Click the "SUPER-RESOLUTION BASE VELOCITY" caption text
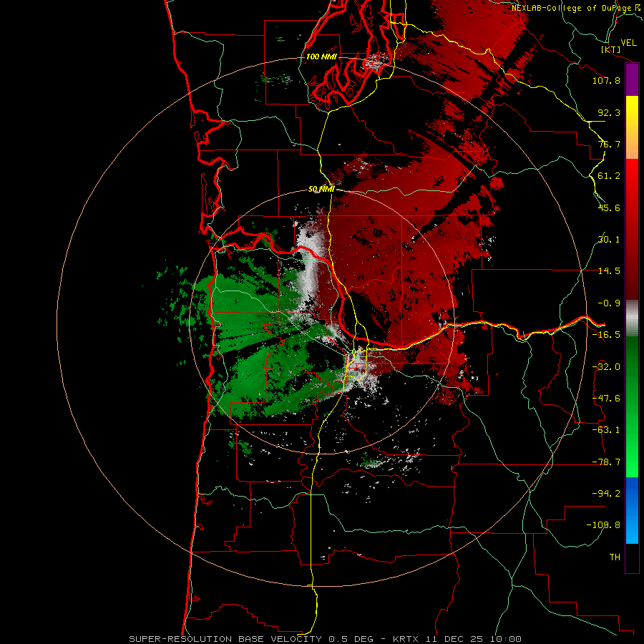 tap(225, 639)
